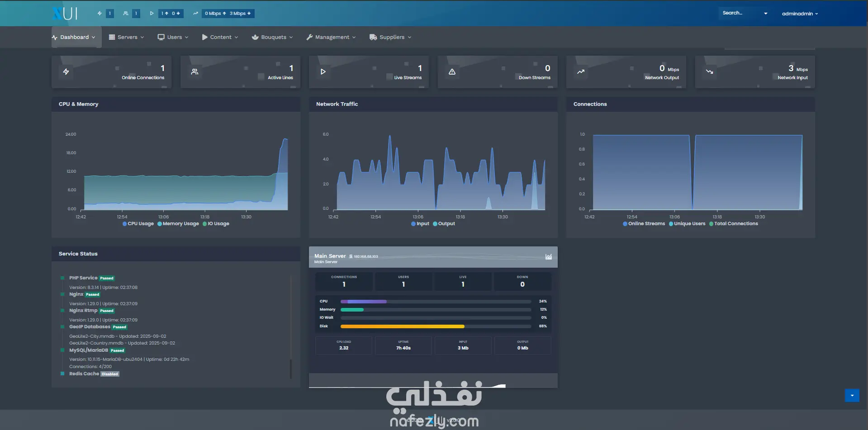Image resolution: width=868 pixels, height=430 pixels.
Task: Click the Active Lines people icon
Action: (x=194, y=72)
